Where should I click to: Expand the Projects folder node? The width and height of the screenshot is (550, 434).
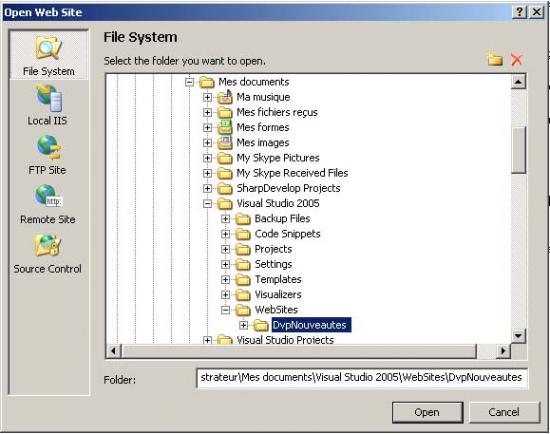click(226, 249)
